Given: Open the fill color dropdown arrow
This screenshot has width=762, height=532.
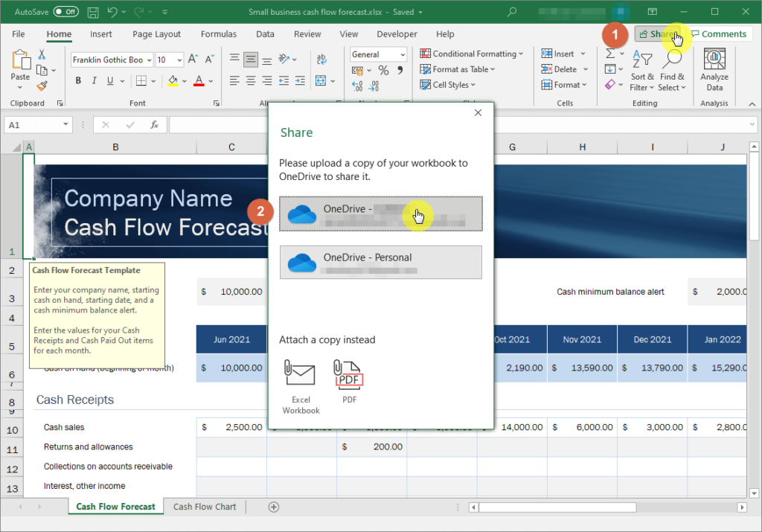Looking at the screenshot, I should [x=185, y=81].
